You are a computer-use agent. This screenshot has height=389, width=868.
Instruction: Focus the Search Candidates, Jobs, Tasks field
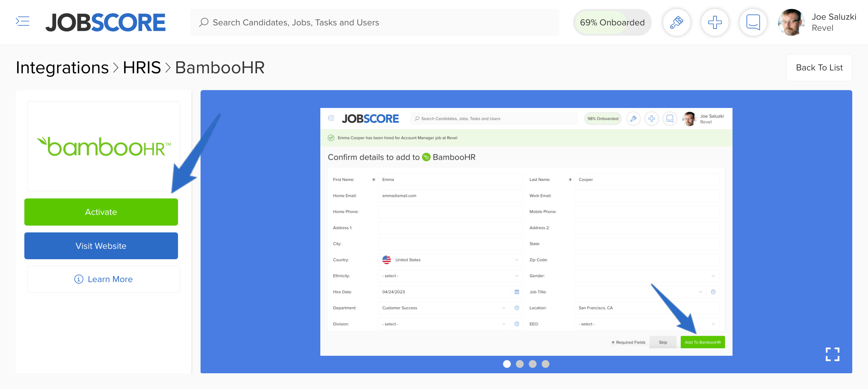point(375,22)
